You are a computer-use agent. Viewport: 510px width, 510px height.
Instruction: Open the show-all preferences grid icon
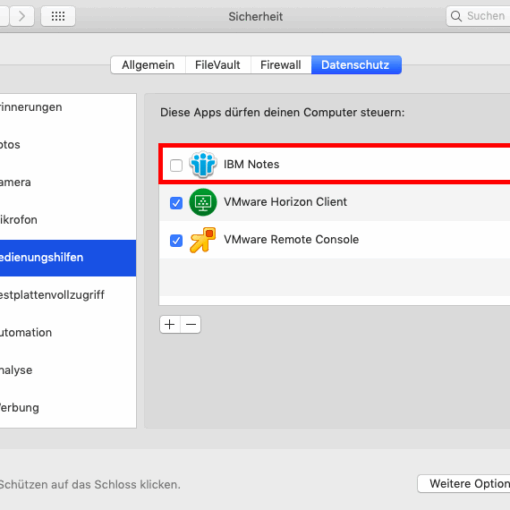(58, 16)
